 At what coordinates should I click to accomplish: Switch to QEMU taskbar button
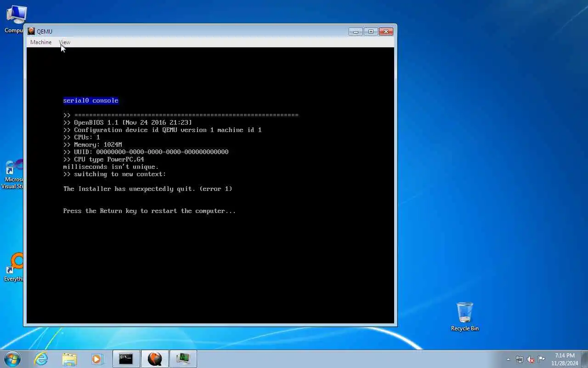pos(155,359)
